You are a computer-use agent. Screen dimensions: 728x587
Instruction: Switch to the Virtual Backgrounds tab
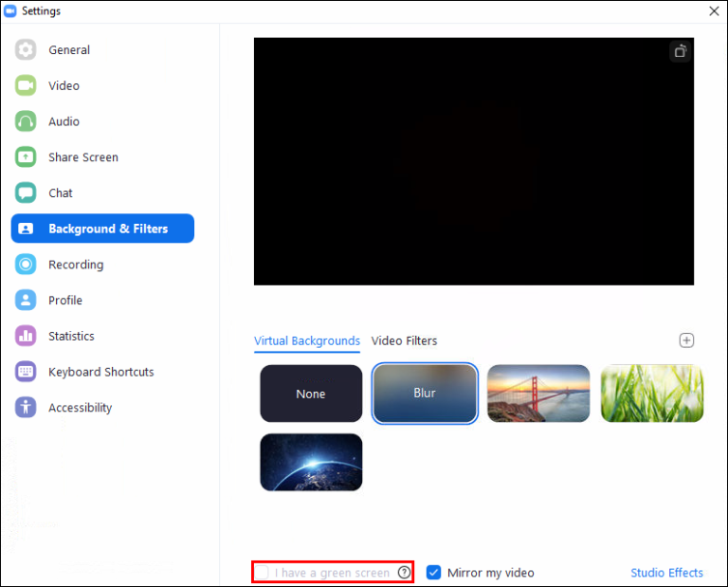coord(307,340)
